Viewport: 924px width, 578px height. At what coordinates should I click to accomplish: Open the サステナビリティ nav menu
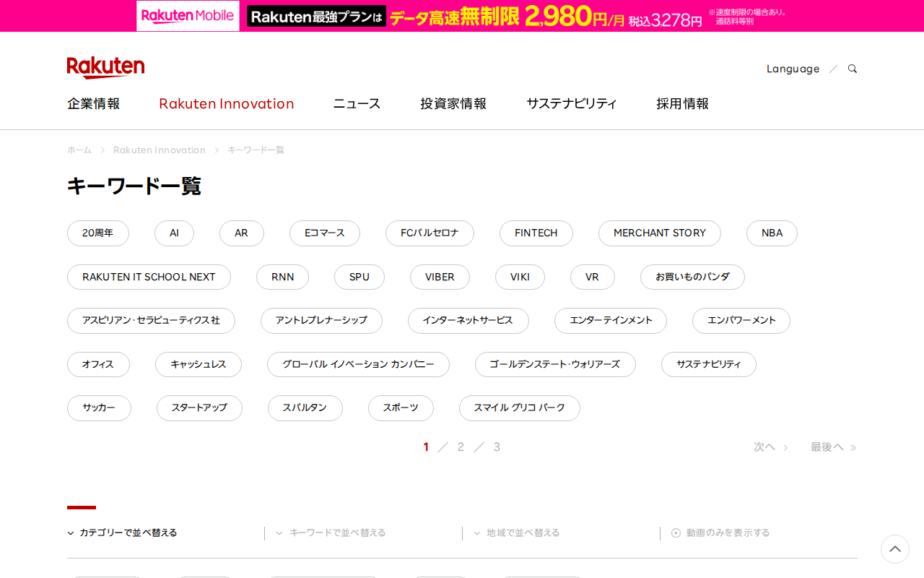click(x=572, y=103)
